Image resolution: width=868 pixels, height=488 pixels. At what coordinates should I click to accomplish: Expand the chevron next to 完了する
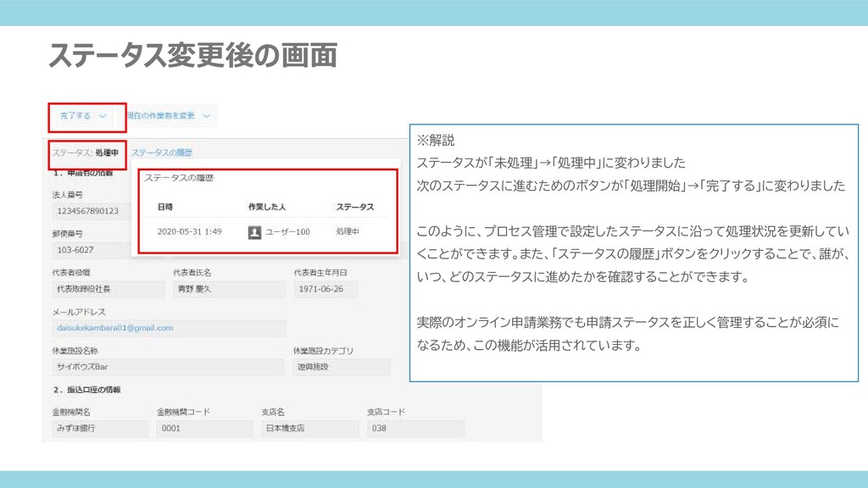pyautogui.click(x=103, y=116)
